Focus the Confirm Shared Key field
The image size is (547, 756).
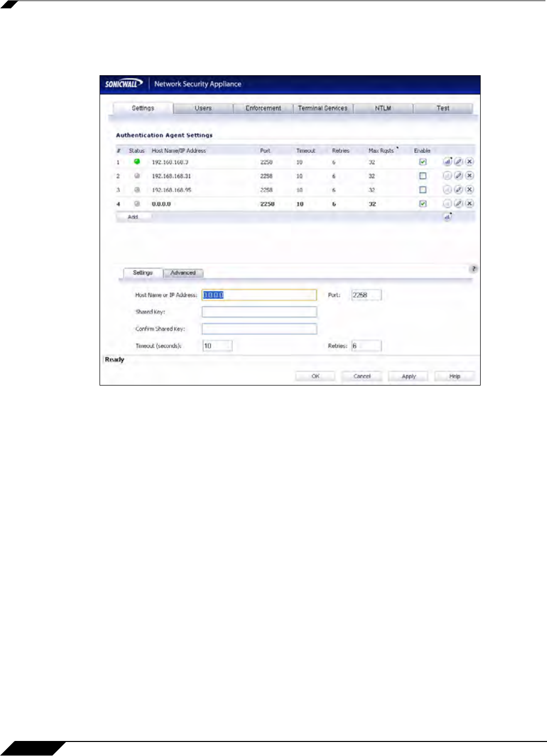259,329
